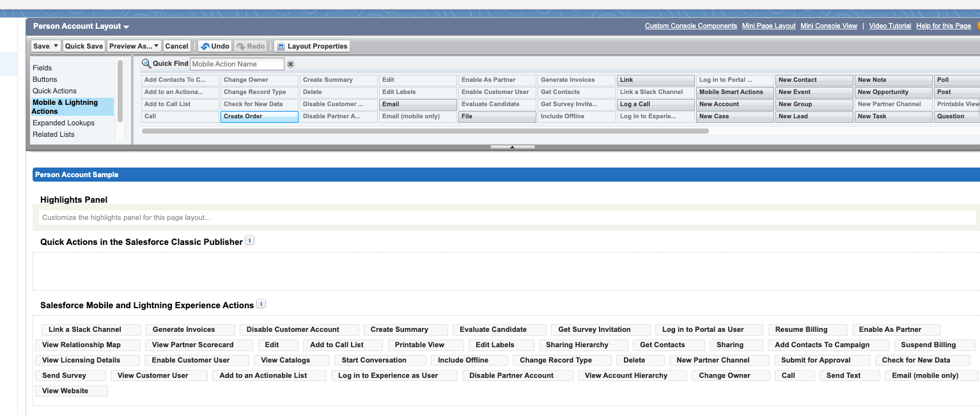Click the palette horizontal scrollbar
980x415 pixels.
pos(425,131)
